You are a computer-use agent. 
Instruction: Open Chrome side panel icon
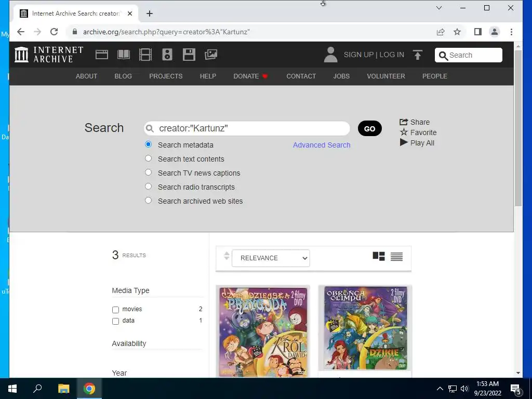[478, 32]
